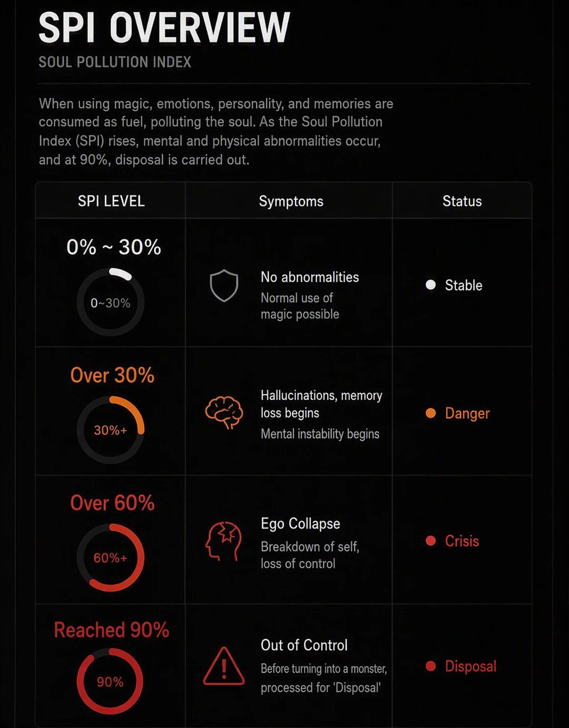Select the 0~30% circular gauge
This screenshot has height=728, width=569.
111,302
